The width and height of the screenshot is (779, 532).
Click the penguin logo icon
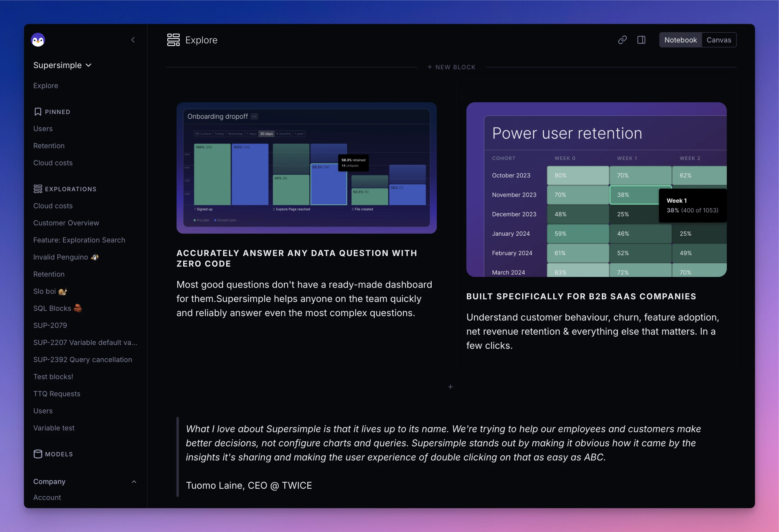tap(38, 40)
